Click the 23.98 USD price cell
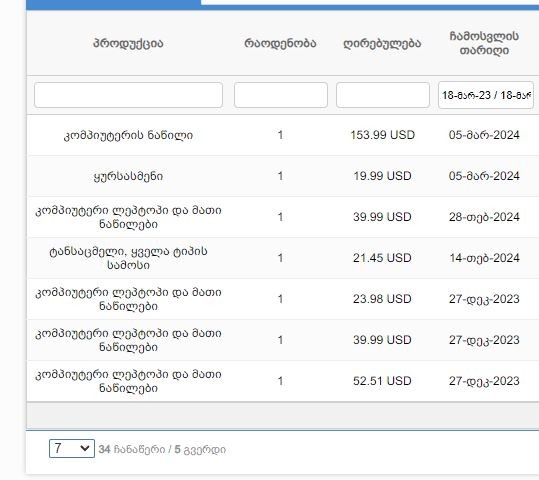 coord(382,299)
